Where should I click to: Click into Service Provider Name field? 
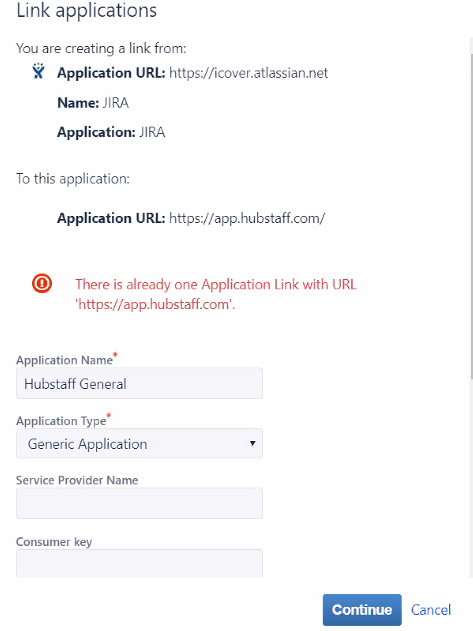[x=139, y=503]
